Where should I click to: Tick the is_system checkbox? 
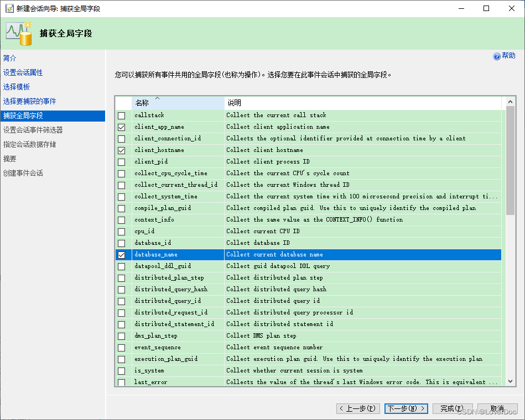(122, 371)
